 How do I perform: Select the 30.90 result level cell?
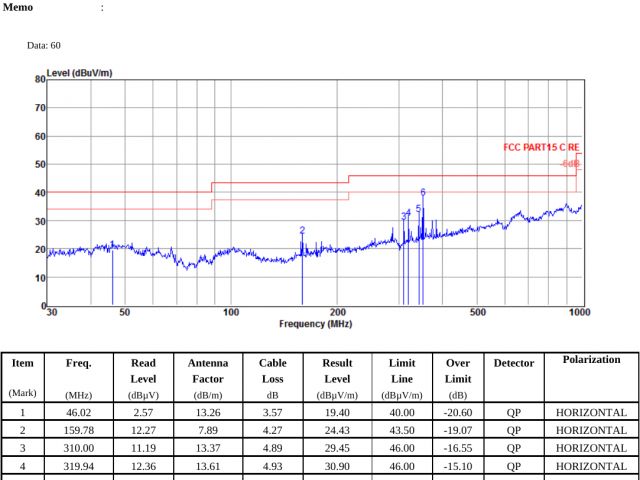[337, 466]
